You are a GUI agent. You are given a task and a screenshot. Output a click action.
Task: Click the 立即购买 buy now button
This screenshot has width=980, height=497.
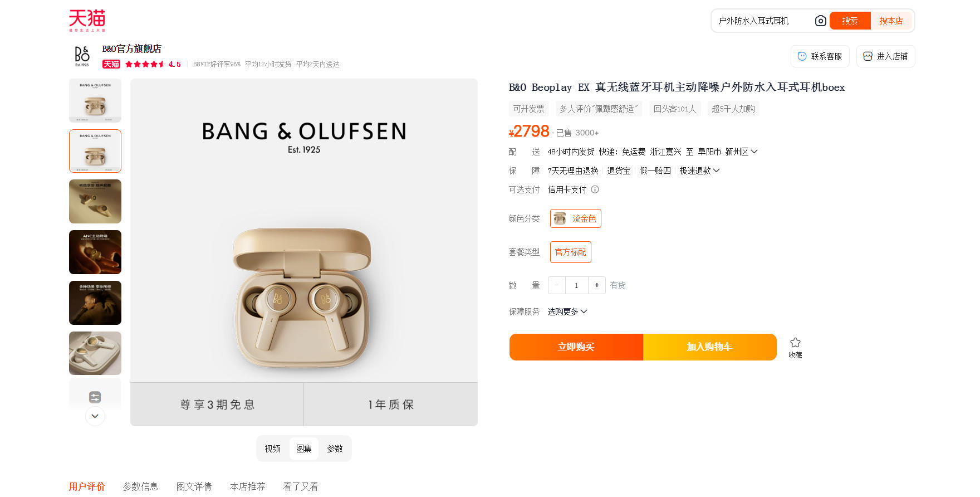point(576,347)
